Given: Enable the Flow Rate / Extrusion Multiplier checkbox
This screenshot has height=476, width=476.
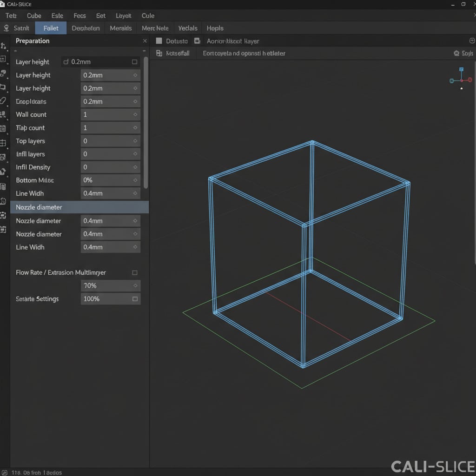Looking at the screenshot, I should [134, 272].
